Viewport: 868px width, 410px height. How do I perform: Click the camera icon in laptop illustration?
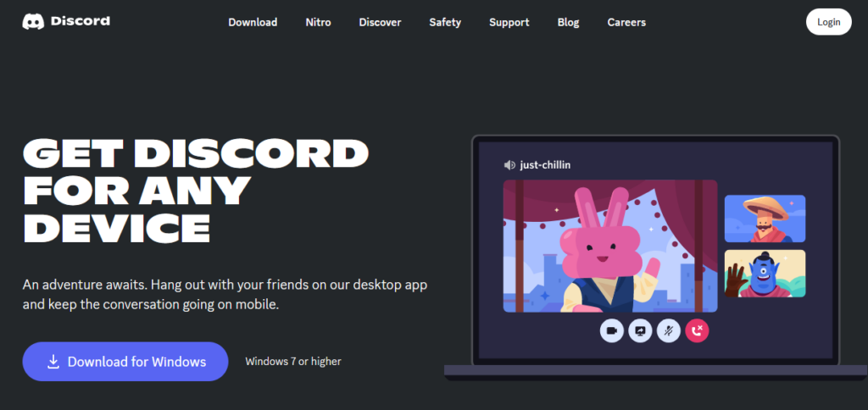click(612, 331)
